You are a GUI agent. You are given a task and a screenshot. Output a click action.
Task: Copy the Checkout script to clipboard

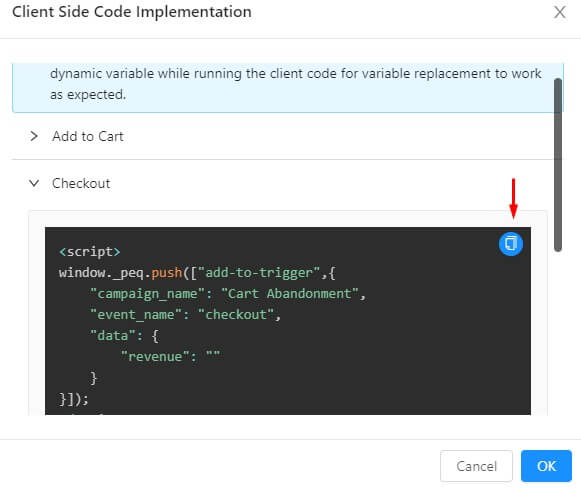(x=511, y=244)
